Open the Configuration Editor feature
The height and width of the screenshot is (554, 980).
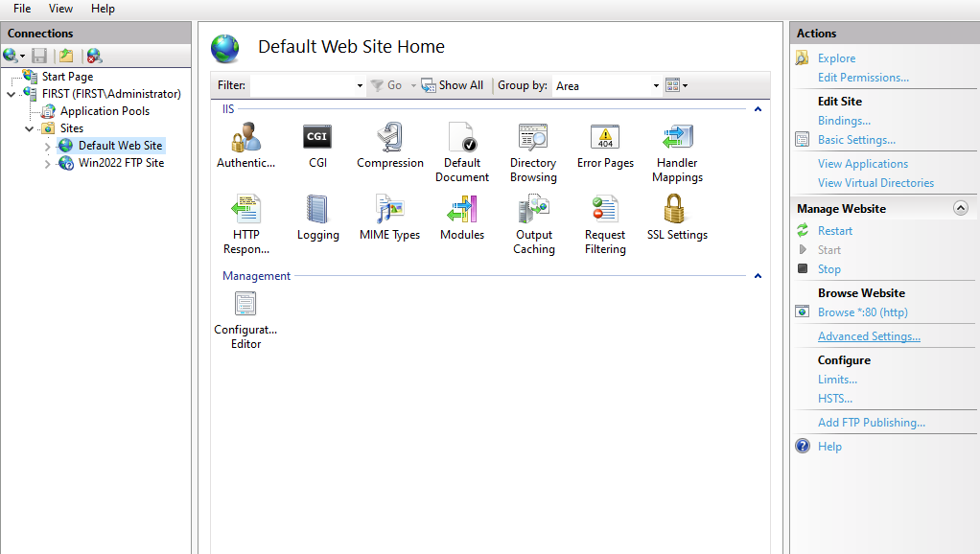pyautogui.click(x=245, y=320)
